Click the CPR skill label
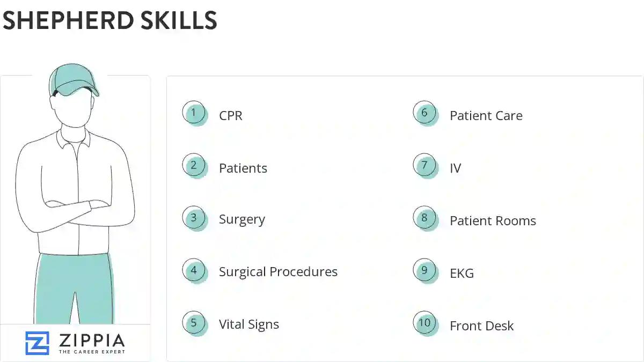The image size is (644, 362). 231,116
